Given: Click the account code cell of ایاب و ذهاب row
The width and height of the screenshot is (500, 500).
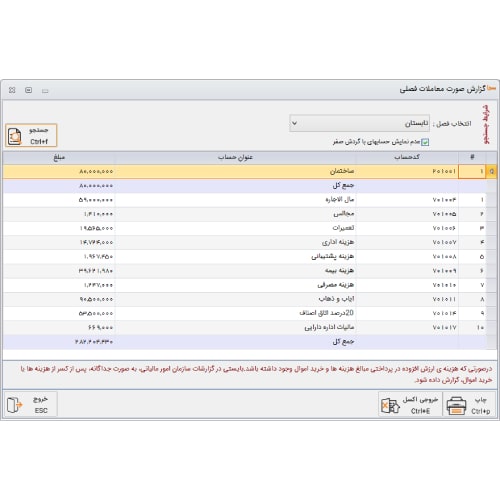Looking at the screenshot, I should pyautogui.click(x=407, y=299).
